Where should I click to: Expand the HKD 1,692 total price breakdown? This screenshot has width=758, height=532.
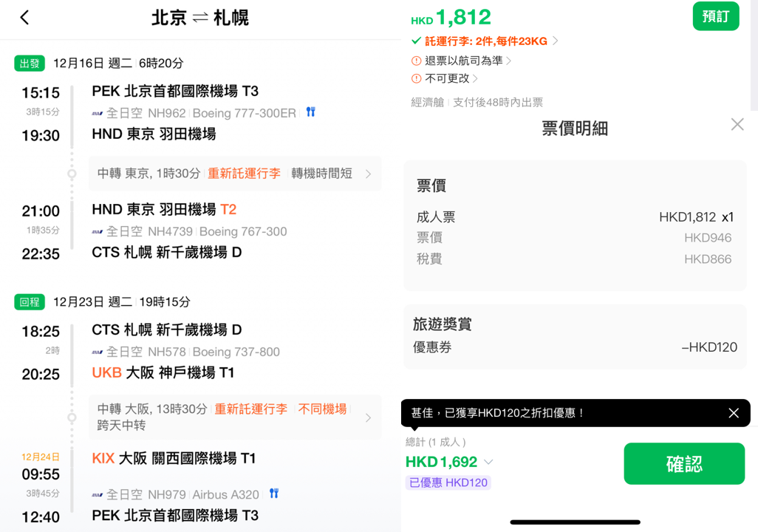click(488, 460)
